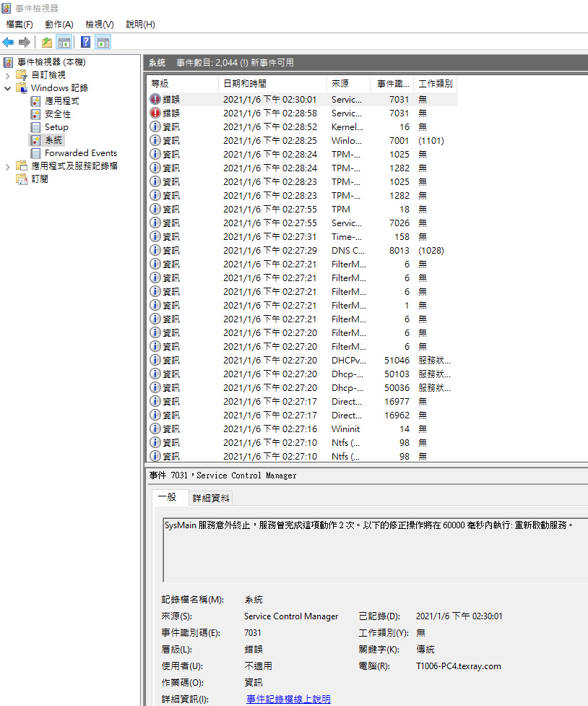This screenshot has height=706, width=588.
Task: Click the 事件數目: 2,044 status text
Action: tap(235, 63)
